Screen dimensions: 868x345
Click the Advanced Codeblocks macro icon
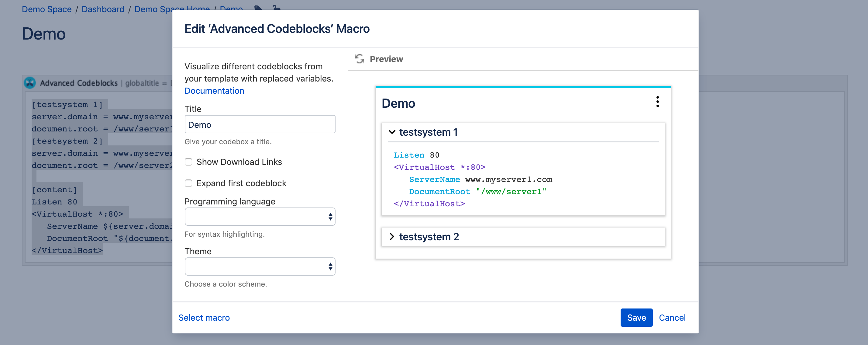pos(30,83)
